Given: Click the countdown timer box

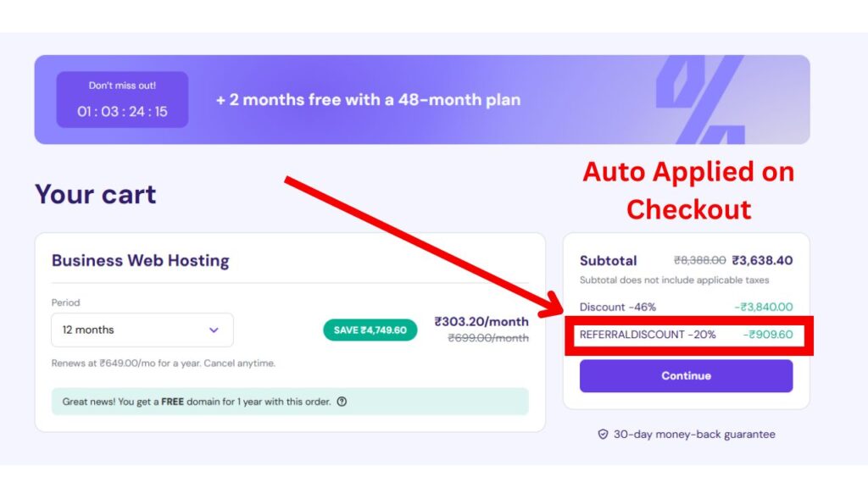Looking at the screenshot, I should point(122,100).
